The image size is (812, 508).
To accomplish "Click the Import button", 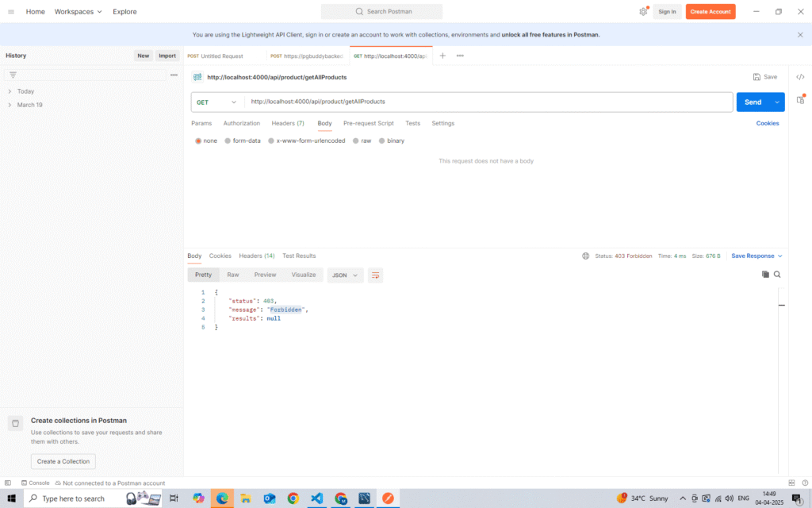I will click(x=167, y=56).
